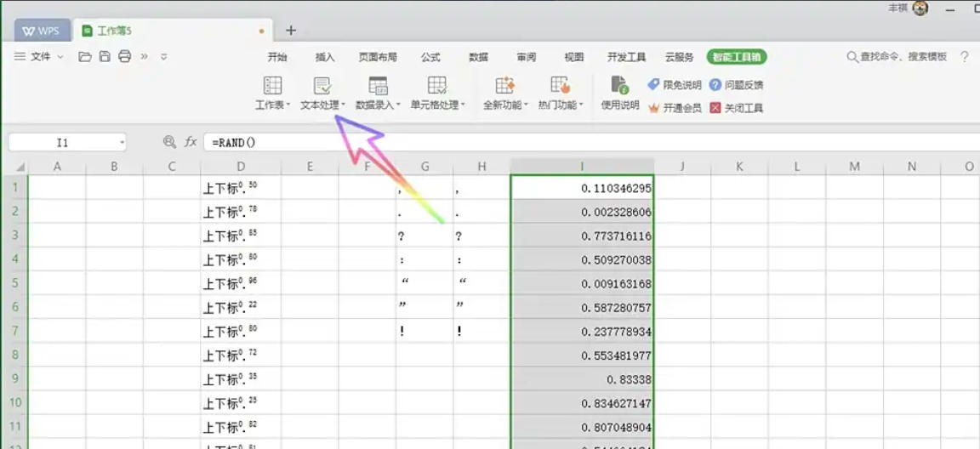Click the open folder icon

[x=85, y=56]
